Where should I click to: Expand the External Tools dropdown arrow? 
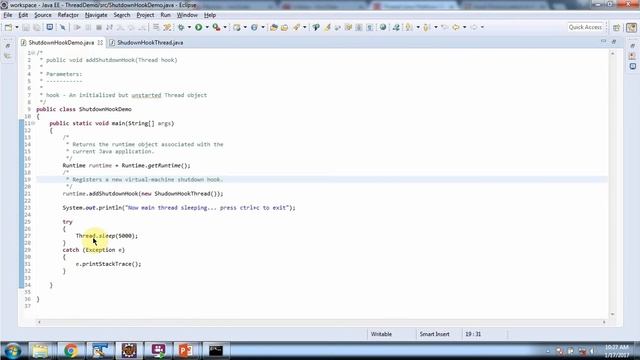pos(225,27)
